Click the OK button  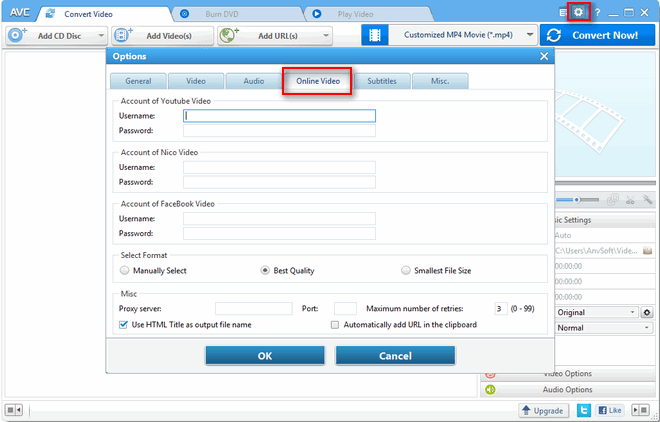(x=265, y=356)
